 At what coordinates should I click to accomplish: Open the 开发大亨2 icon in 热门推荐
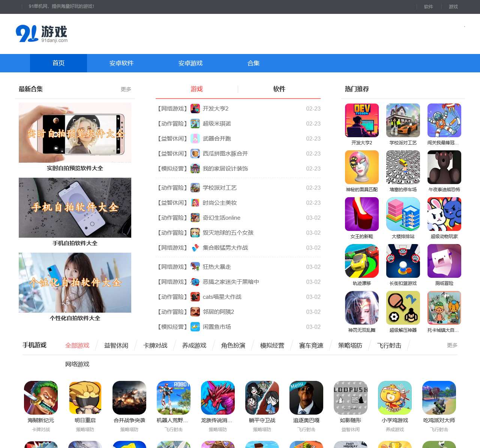click(362, 120)
